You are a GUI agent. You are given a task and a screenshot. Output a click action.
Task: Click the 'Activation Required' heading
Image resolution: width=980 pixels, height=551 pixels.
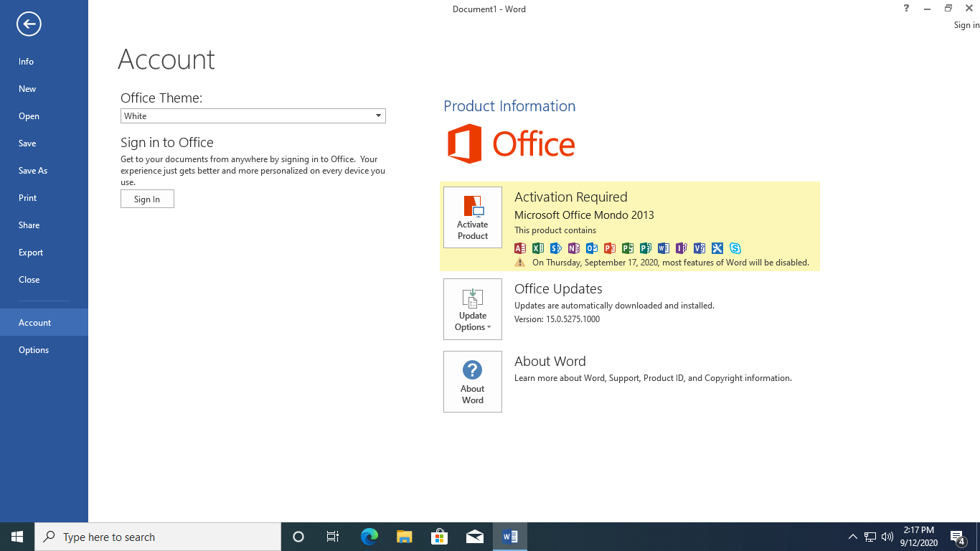pos(571,197)
